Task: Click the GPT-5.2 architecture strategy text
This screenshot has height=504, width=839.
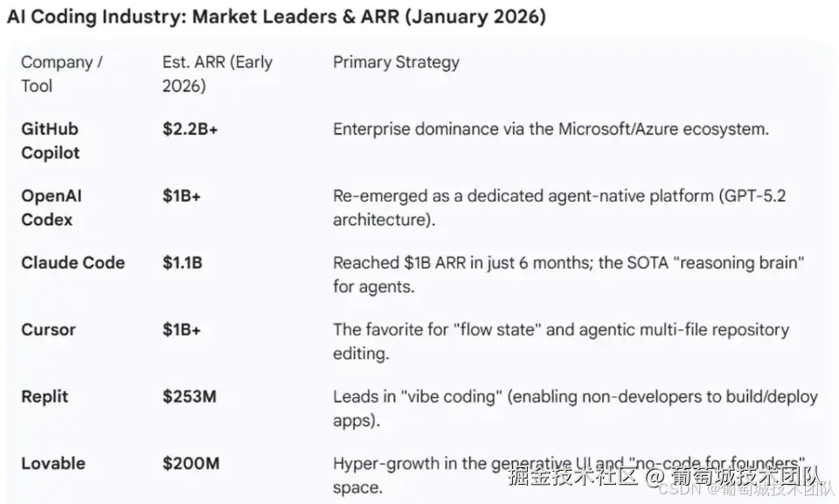Action: (x=558, y=208)
